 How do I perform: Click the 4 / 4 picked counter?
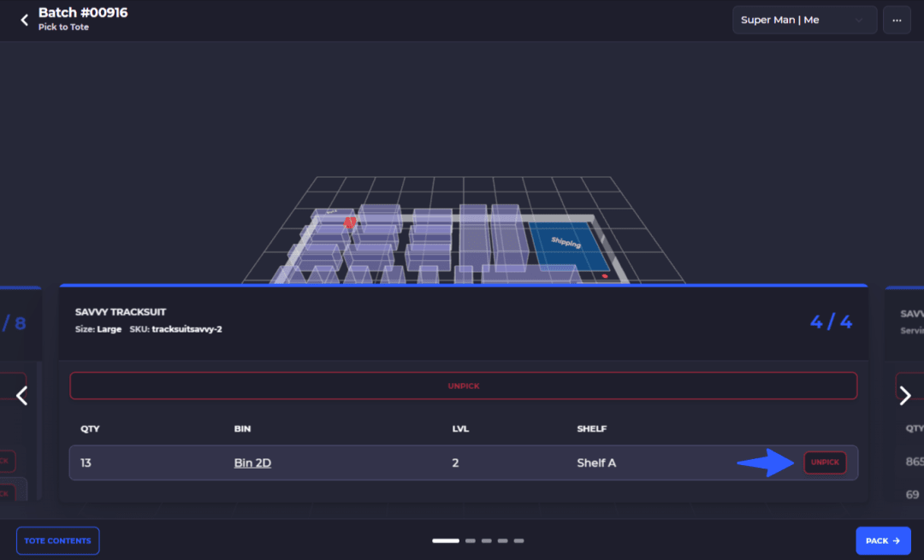[831, 322]
